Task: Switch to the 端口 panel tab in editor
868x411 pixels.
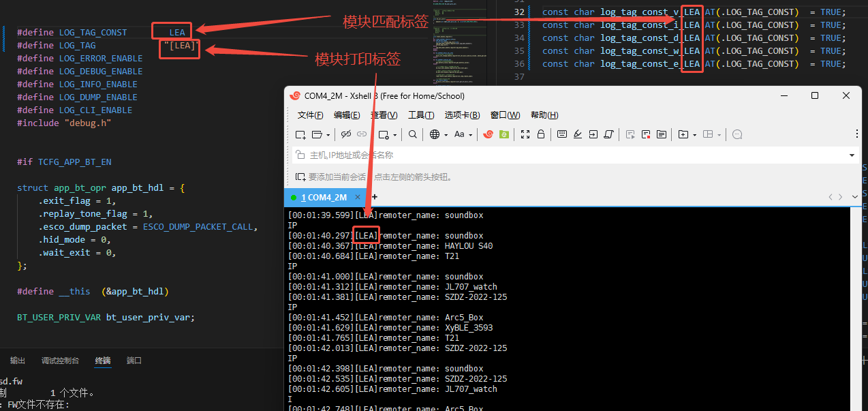Action: (134, 361)
